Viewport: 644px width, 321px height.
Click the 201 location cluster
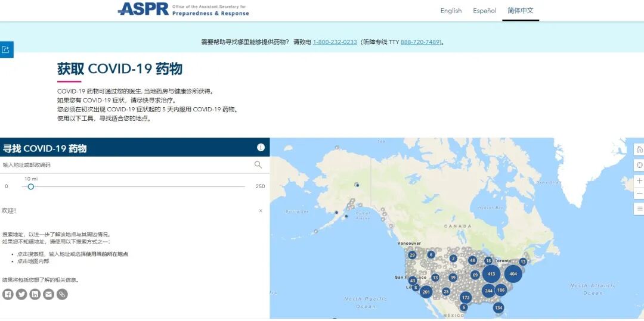pyautogui.click(x=426, y=292)
